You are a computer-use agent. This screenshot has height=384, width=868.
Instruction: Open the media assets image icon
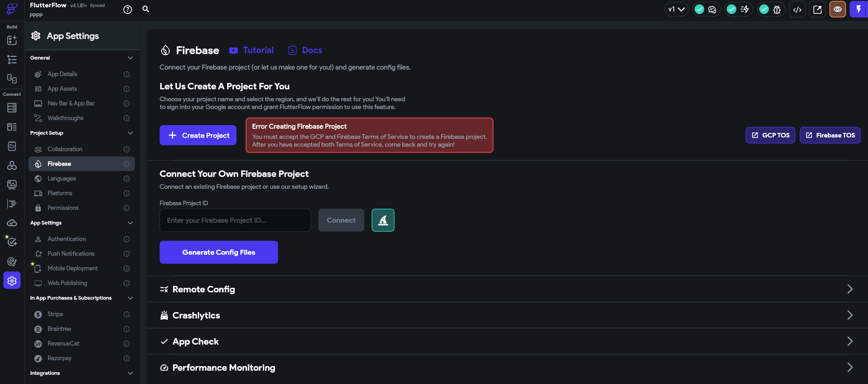pos(12,184)
